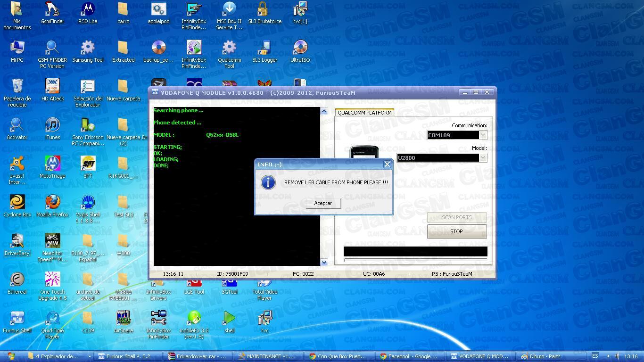
Task: Open tvc[1] desktop icon
Action: [300, 13]
